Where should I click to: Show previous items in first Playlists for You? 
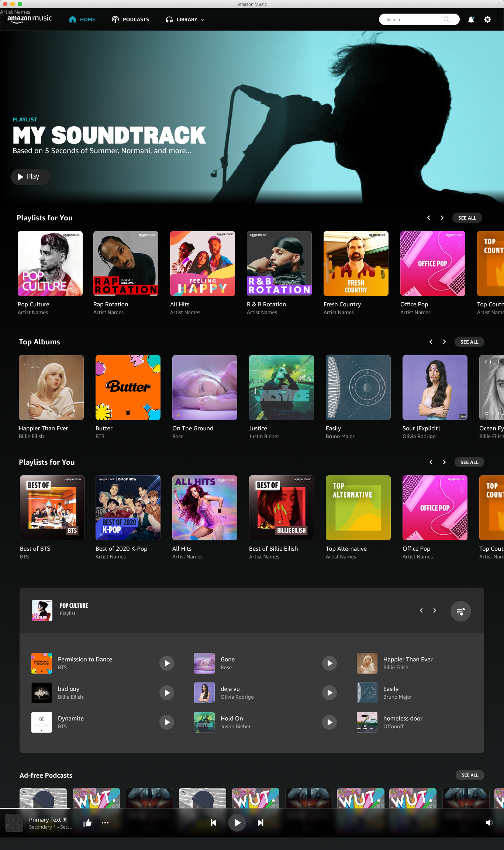coord(429,218)
